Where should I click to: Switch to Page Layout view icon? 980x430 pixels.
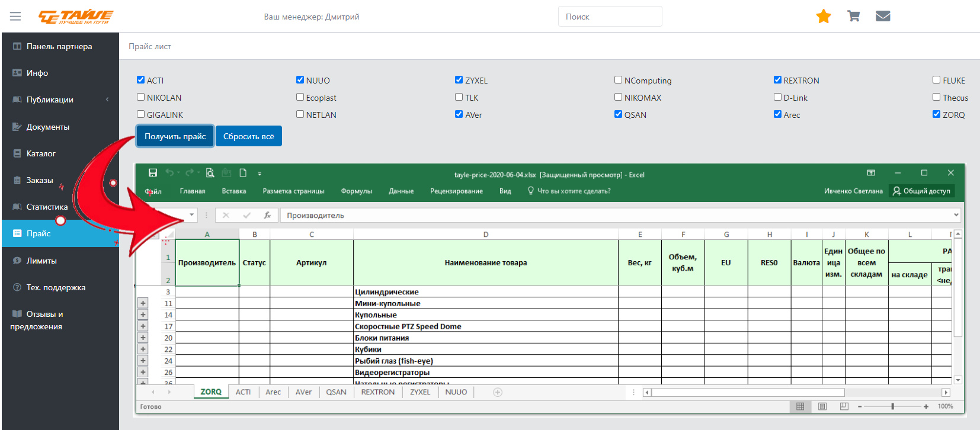point(822,406)
